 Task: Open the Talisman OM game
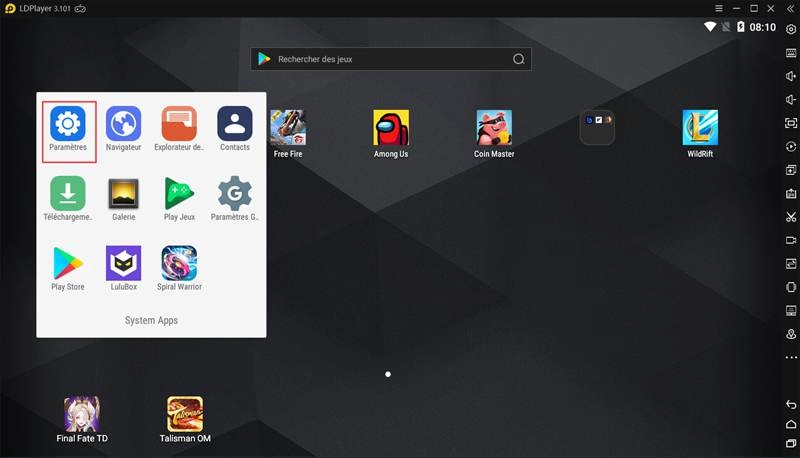(x=185, y=413)
